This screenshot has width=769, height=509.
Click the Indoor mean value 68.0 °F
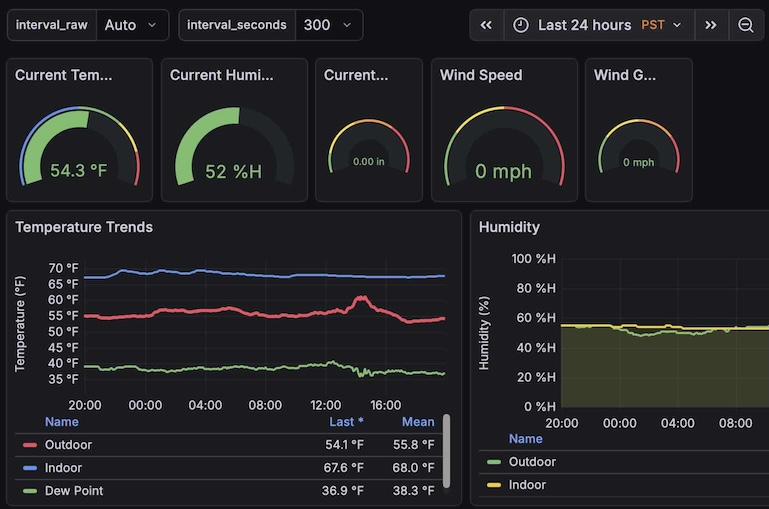[413, 468]
